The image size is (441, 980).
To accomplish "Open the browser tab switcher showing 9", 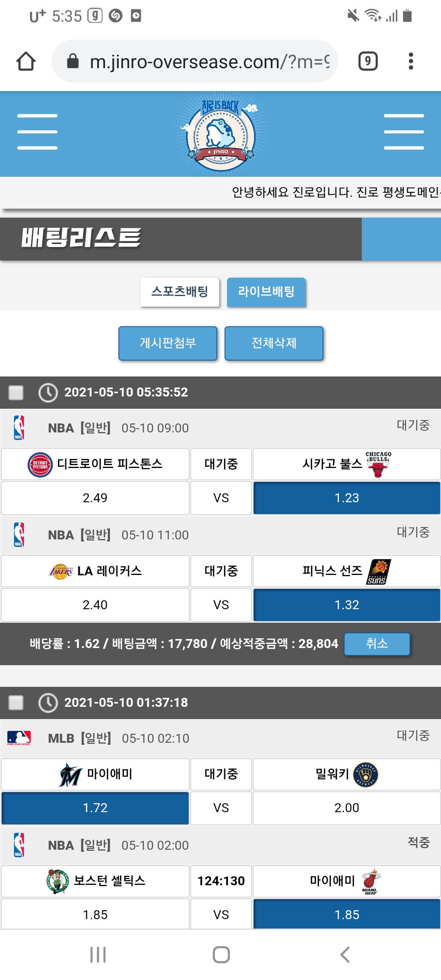I will pos(367,61).
